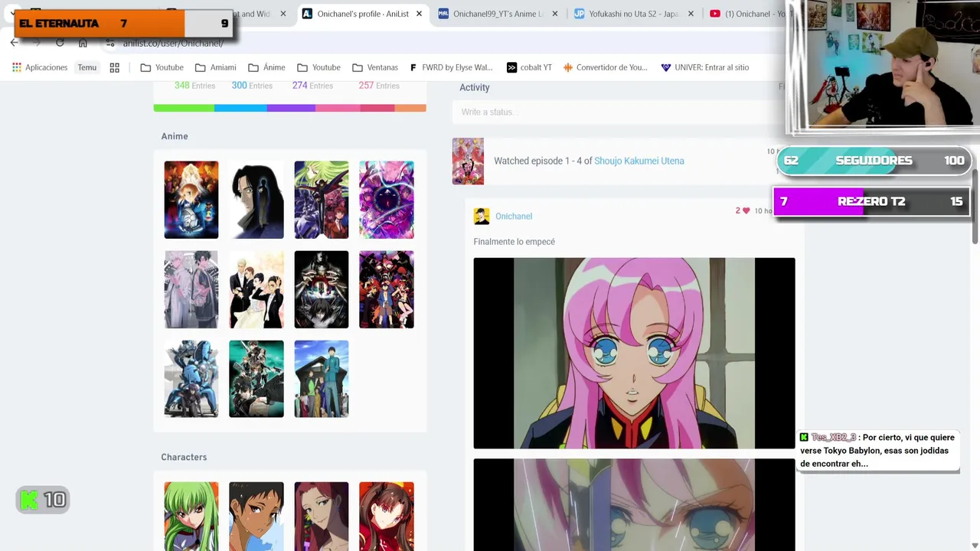Open the dark mecha face anime cover

[322, 289]
